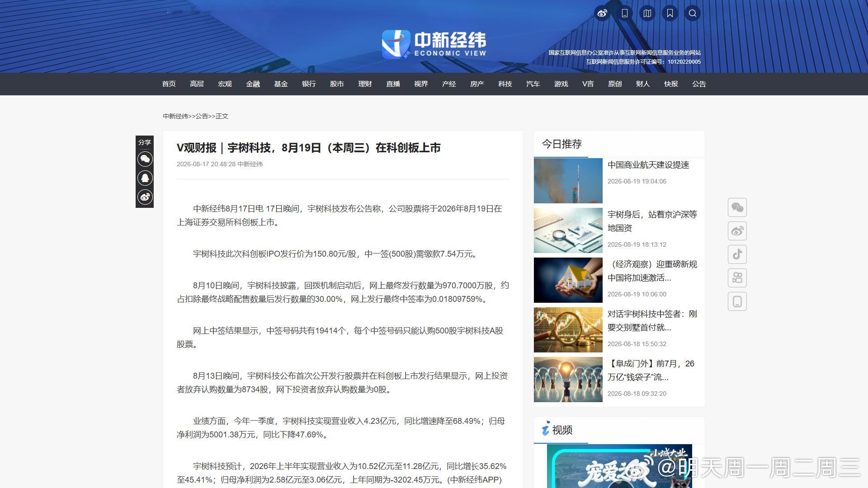Click the light bulbs thumbnail image
The width and height of the screenshot is (868, 488).
point(568,380)
